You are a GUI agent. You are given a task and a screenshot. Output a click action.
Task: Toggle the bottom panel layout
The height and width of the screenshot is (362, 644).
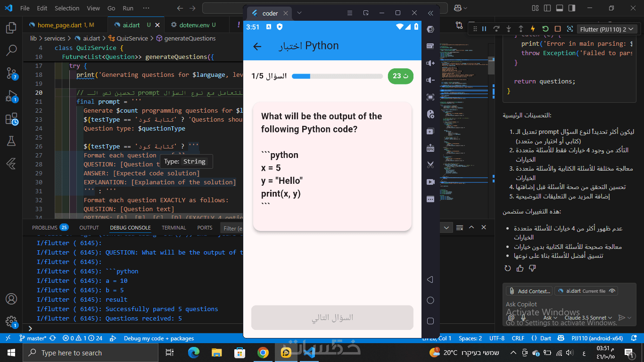560,8
